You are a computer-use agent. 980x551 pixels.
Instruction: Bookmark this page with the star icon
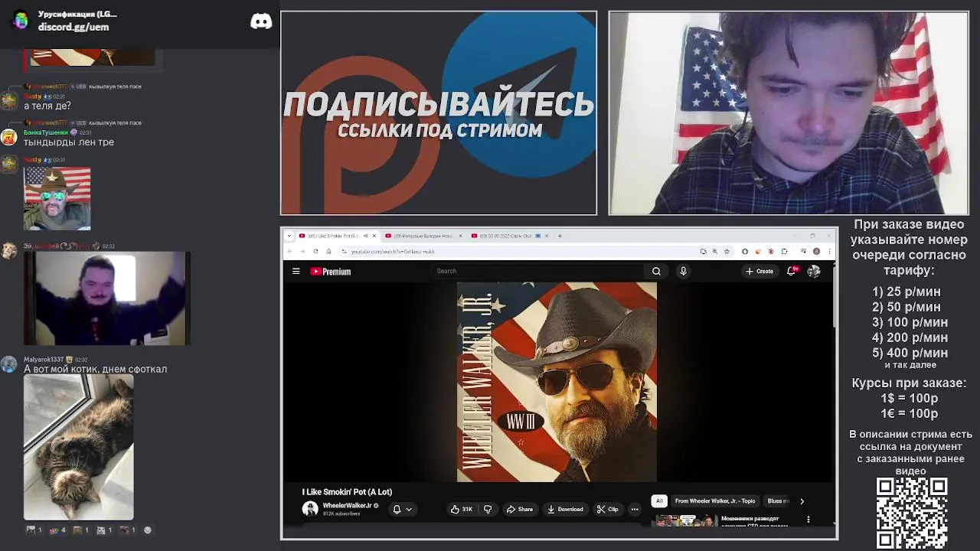pos(727,251)
